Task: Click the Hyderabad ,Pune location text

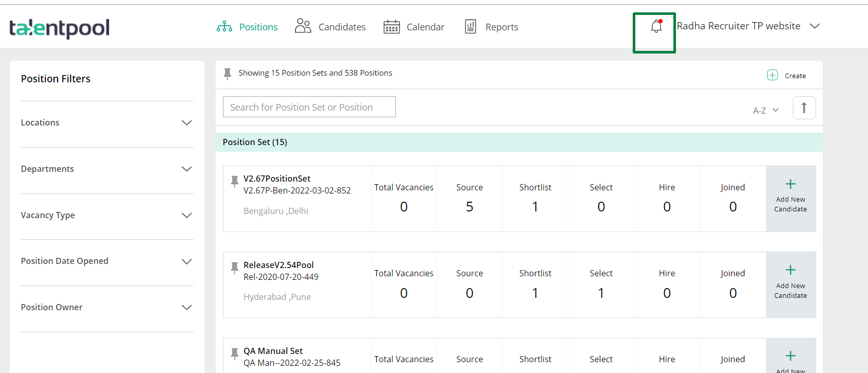Action: (x=277, y=297)
